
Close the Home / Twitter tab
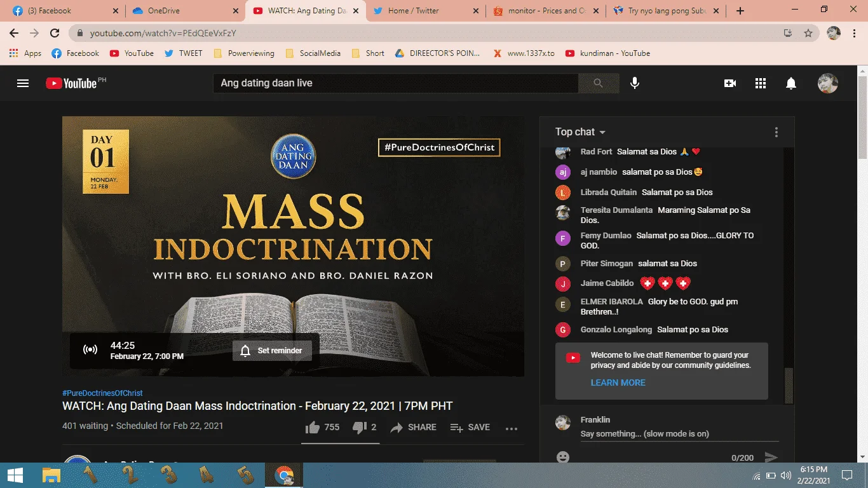point(477,11)
